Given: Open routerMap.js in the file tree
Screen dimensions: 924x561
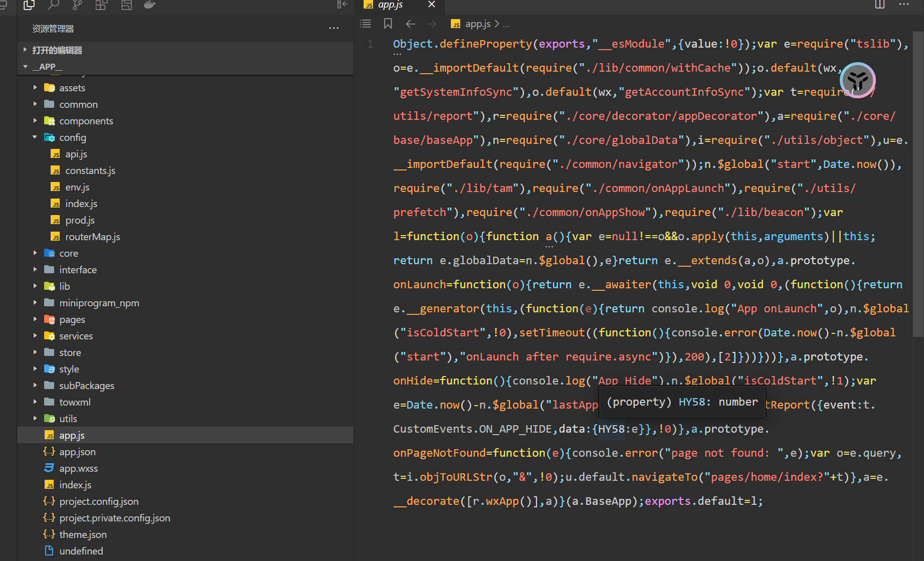Looking at the screenshot, I should point(92,237).
